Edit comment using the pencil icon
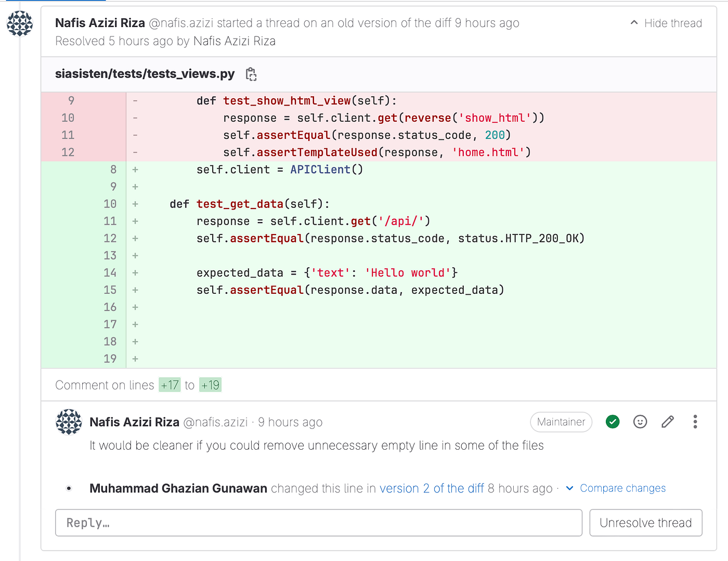 click(668, 422)
